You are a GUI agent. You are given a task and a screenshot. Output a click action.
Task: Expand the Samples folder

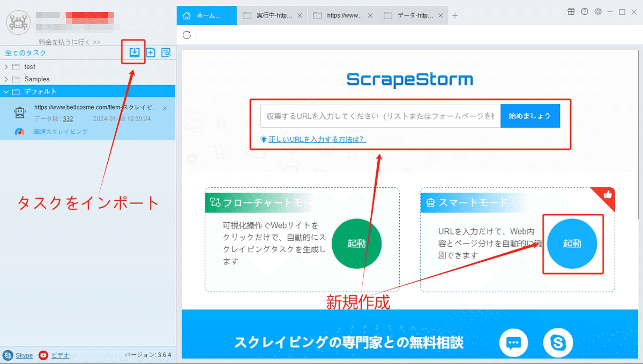pyautogui.click(x=6, y=79)
